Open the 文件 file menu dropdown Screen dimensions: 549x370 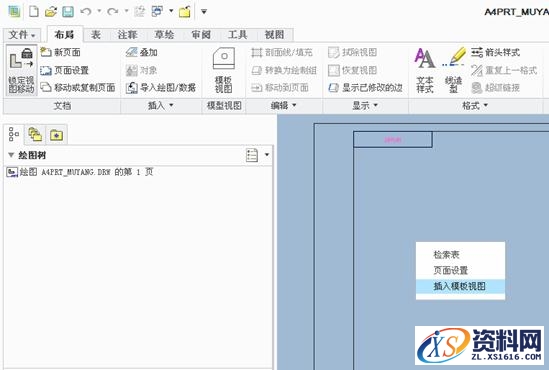coord(22,35)
